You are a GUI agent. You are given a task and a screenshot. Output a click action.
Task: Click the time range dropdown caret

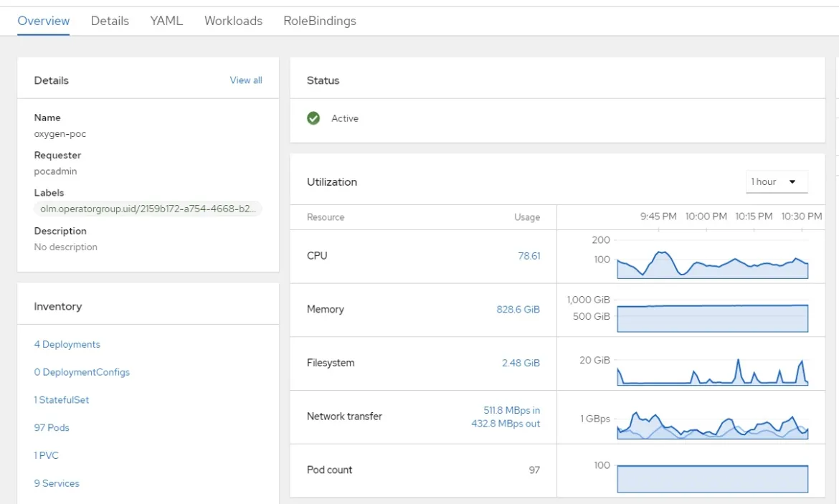pos(792,181)
